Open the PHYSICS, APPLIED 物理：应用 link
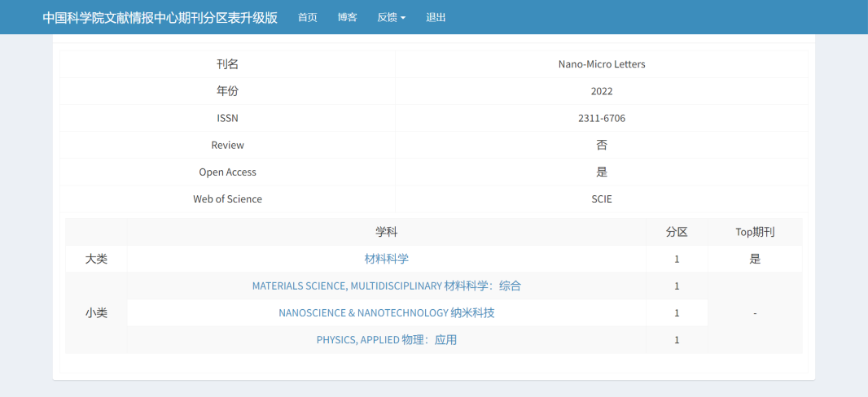Viewport: 868px width, 397px height. 387,339
